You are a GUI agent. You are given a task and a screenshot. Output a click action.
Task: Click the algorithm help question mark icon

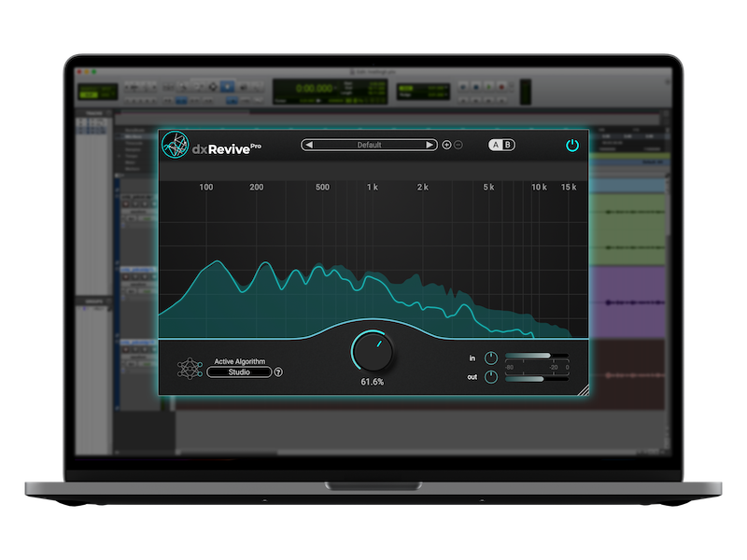point(278,372)
